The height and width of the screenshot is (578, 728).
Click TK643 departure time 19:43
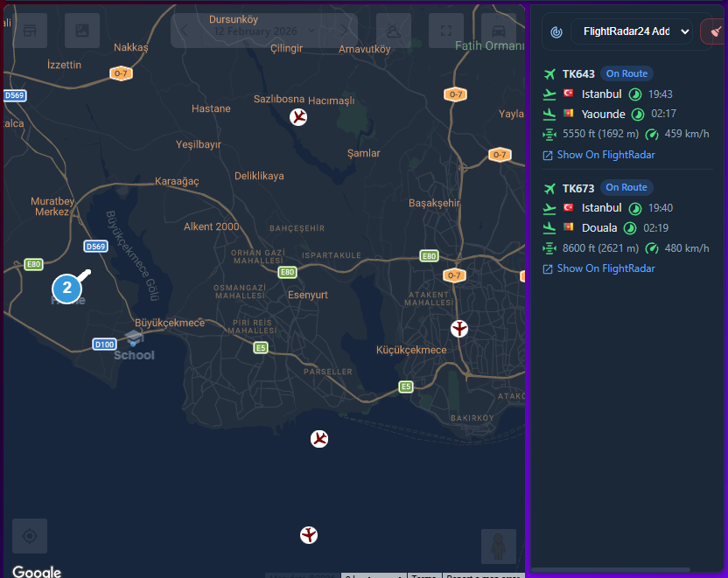pyautogui.click(x=661, y=94)
